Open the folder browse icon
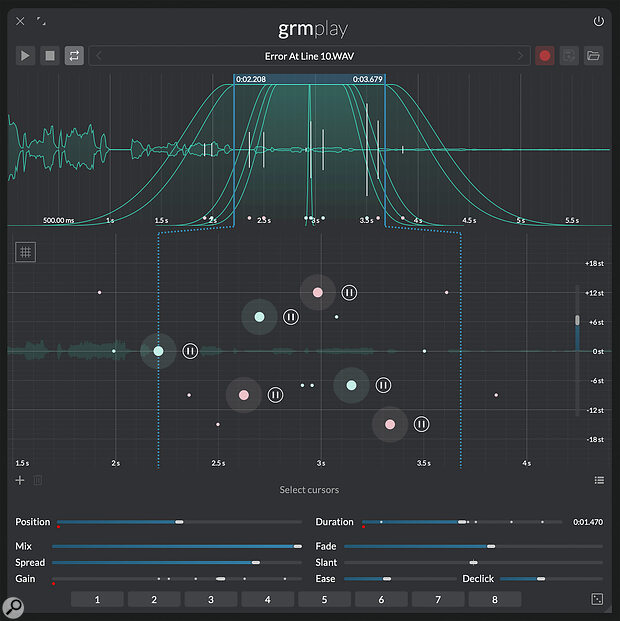Viewport: 620px width, 621px height. coord(593,56)
